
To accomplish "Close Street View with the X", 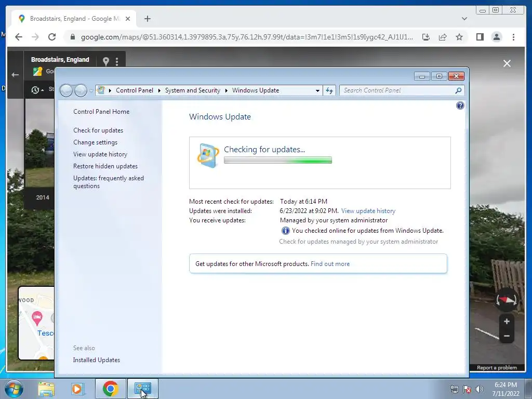I will tap(507, 63).
